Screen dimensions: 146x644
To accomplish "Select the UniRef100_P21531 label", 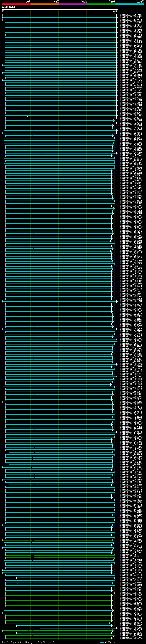I will pyautogui.click(x=131, y=304).
